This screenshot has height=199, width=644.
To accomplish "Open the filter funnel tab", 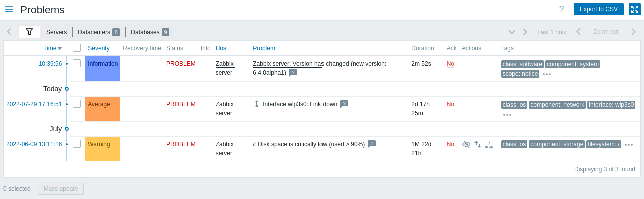I will 29,32.
